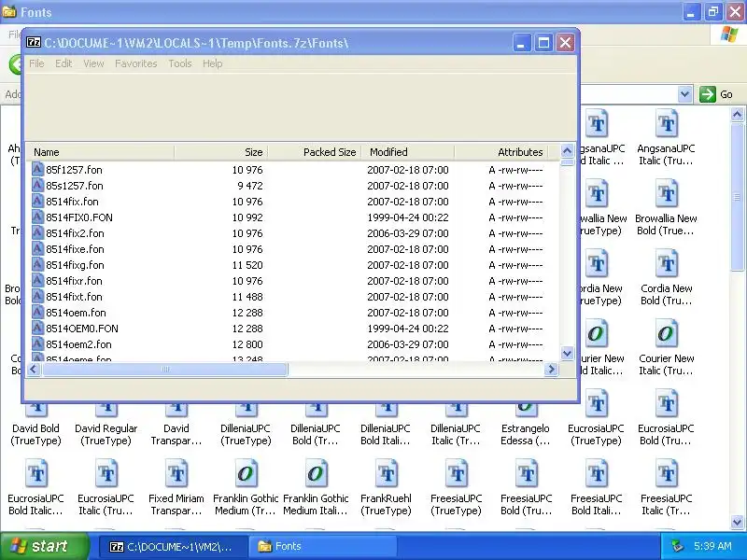Click the file list scroll left arrow
Viewport: 747px width, 560px height.
pos(33,369)
